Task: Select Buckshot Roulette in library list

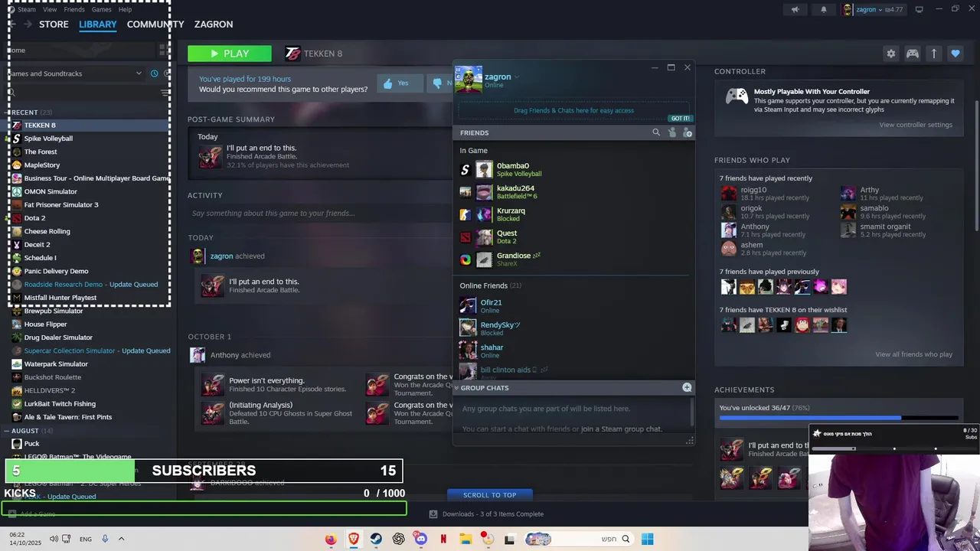Action: 52,377
